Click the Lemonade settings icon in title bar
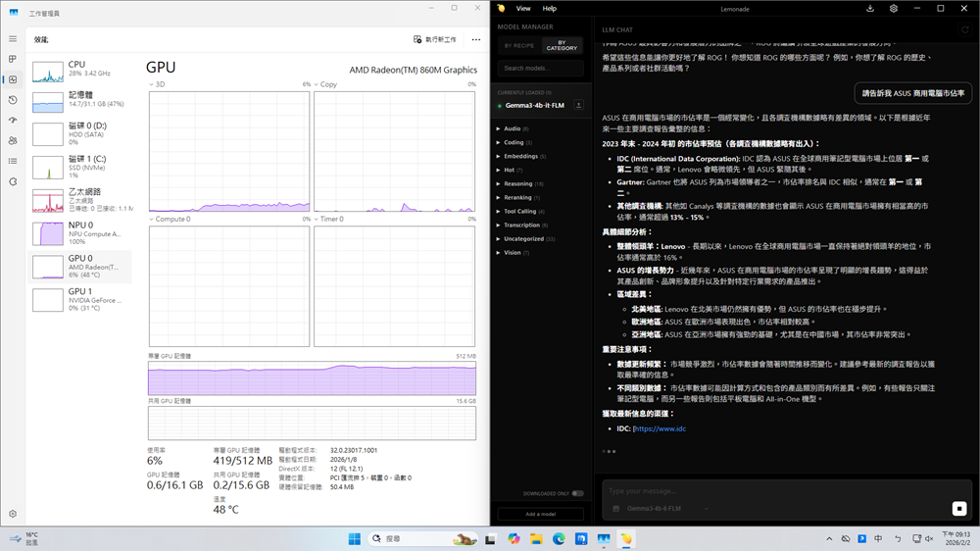This screenshot has width=980, height=551. point(894,9)
